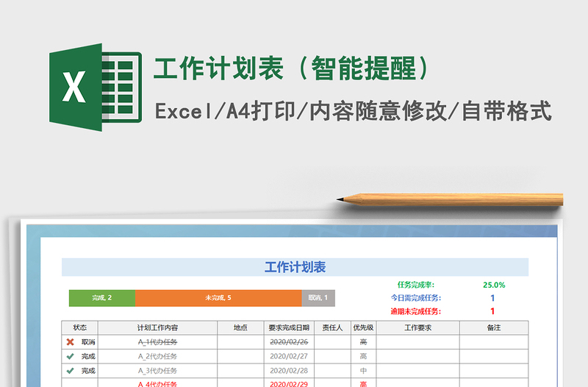
Task: Click the struck-through A_1代办任务 cell
Action: coord(157,342)
